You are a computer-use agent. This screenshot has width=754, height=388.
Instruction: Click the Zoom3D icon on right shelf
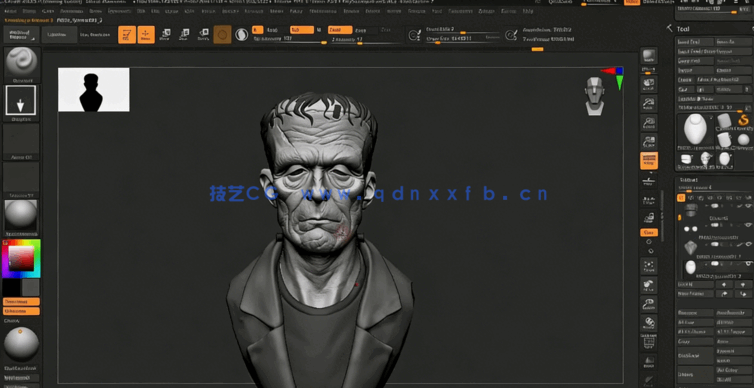coord(649,303)
